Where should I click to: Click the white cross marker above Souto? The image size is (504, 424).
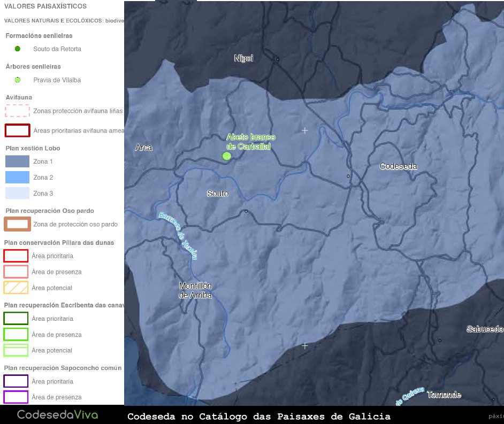[x=305, y=130]
